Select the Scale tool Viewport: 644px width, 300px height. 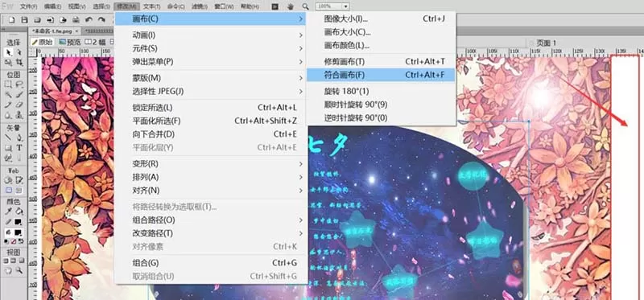point(8,63)
